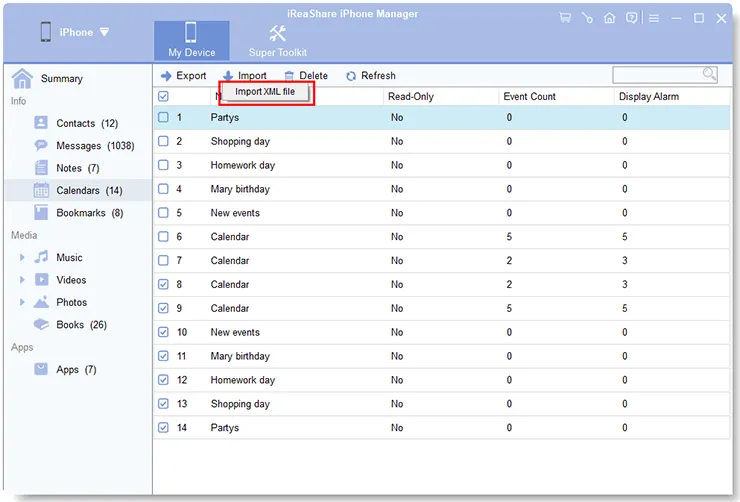The height and width of the screenshot is (502, 740).
Task: Click the Messages bubble icon
Action: click(x=41, y=145)
